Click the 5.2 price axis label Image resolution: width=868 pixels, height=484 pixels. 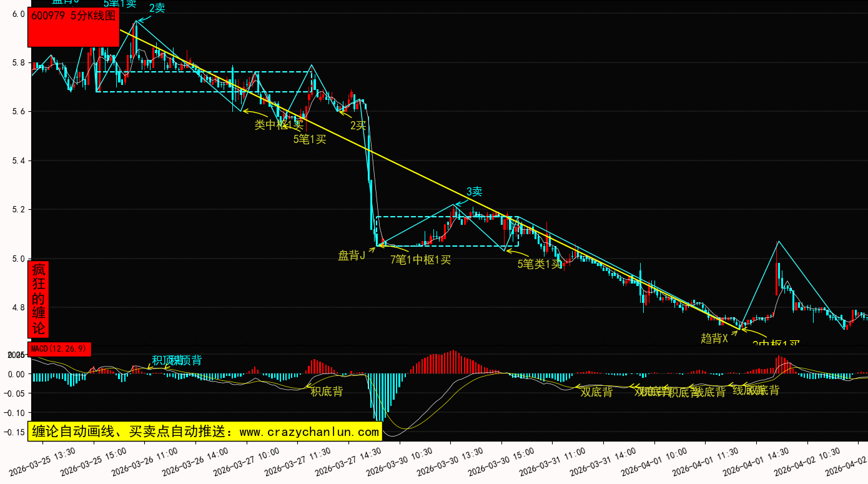(17, 210)
